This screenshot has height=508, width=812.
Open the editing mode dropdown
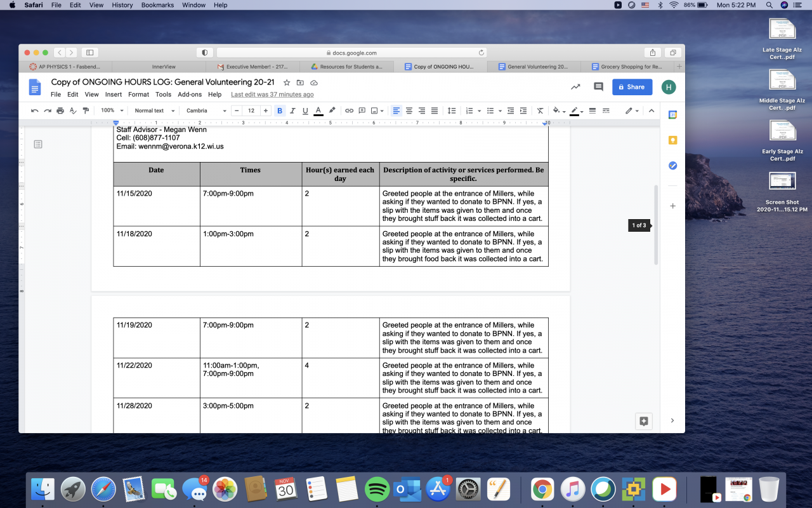[x=632, y=110]
